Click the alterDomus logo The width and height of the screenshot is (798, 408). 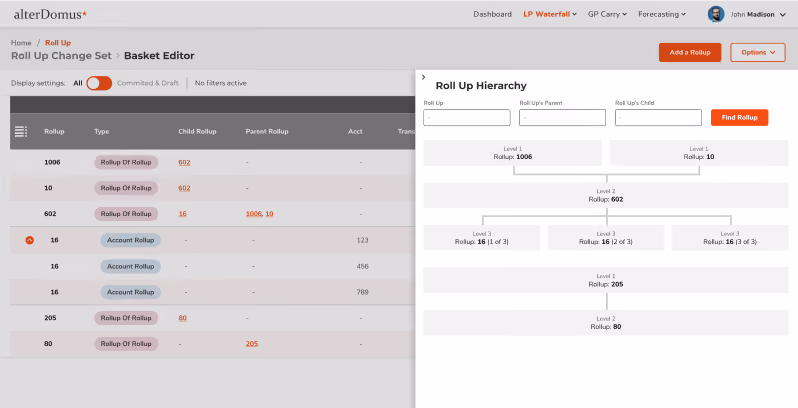pos(50,14)
